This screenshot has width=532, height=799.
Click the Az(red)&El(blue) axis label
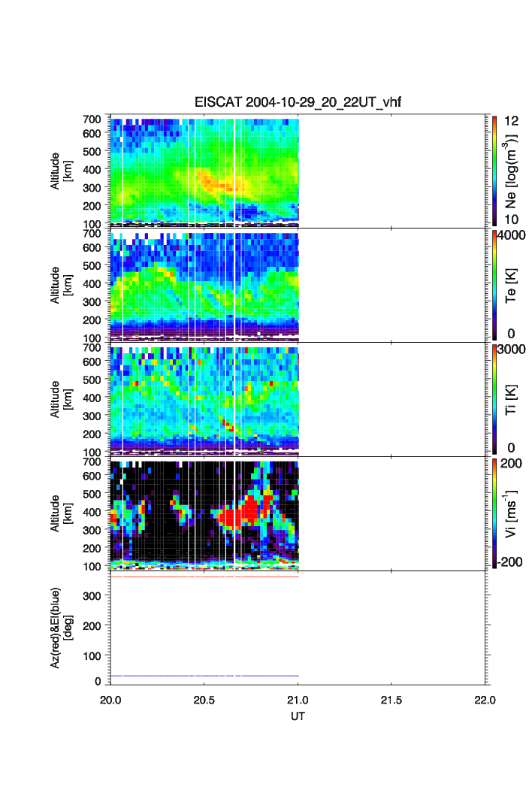click(61, 628)
